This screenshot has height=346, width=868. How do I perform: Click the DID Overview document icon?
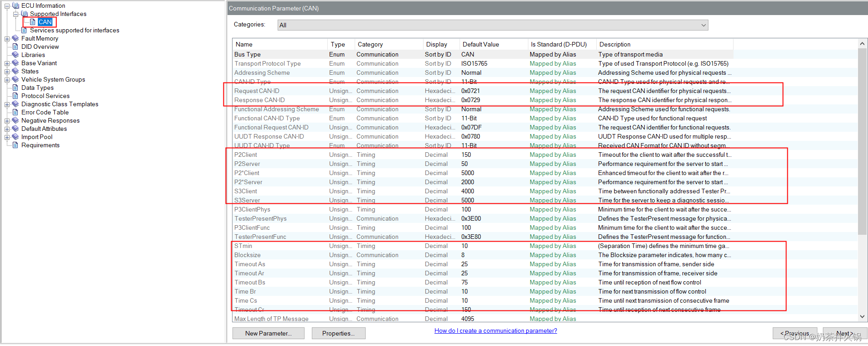(15, 46)
